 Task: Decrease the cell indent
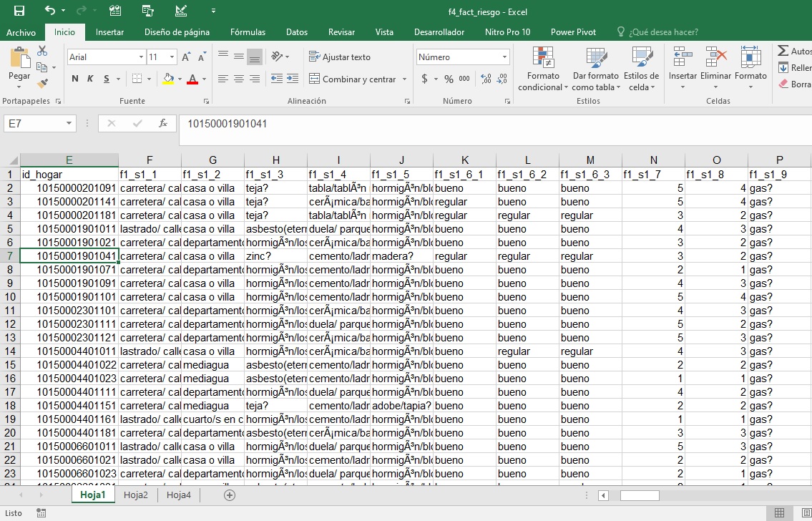(x=277, y=79)
